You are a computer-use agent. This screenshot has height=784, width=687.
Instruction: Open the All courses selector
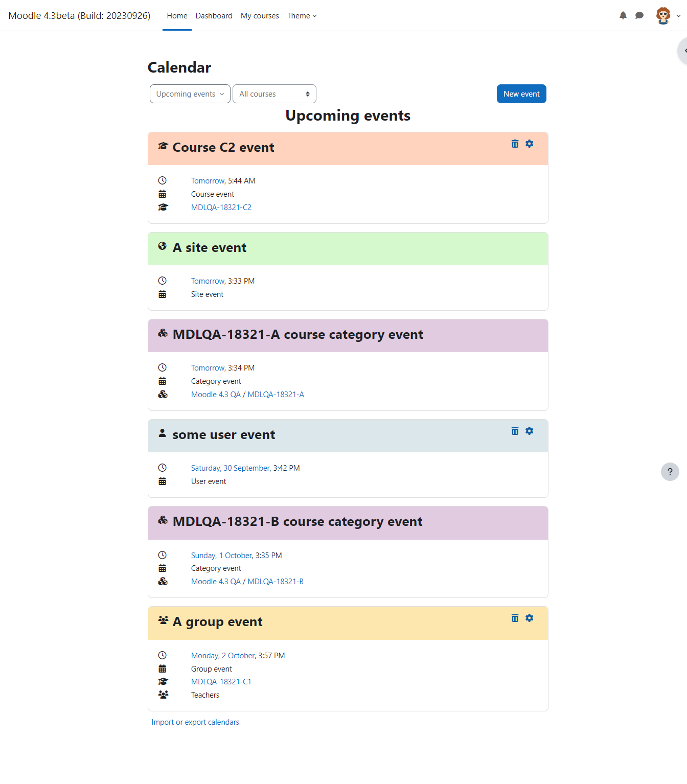(274, 94)
